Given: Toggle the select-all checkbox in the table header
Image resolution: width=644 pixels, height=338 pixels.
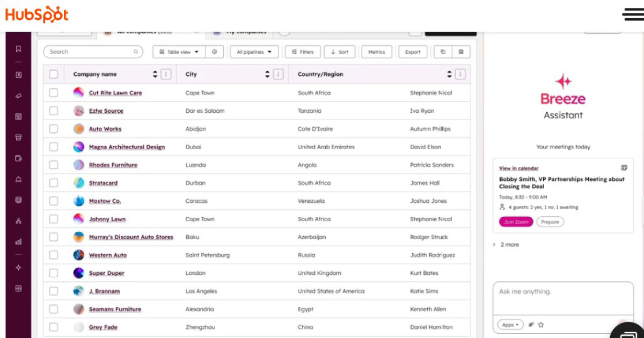Looking at the screenshot, I should pyautogui.click(x=54, y=75).
